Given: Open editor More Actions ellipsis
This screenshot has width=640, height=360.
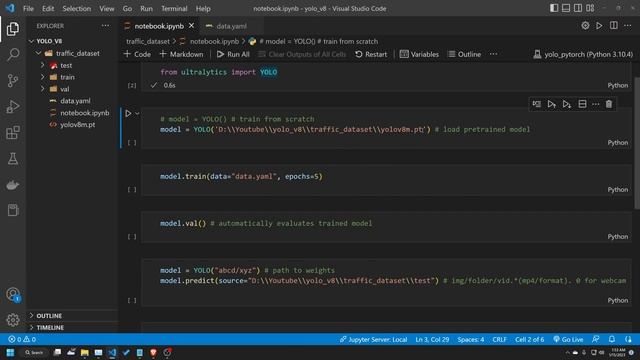Looking at the screenshot, I should pos(627,26).
